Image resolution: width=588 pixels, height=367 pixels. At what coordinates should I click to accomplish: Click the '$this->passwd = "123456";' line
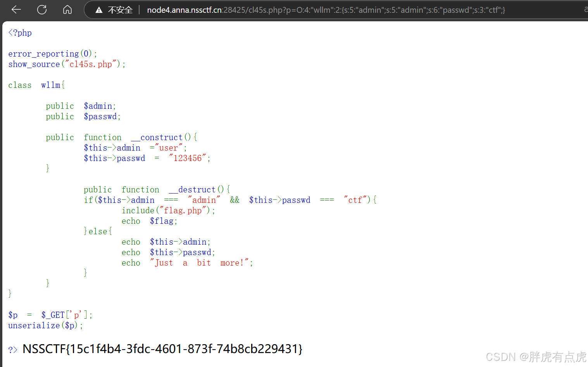coord(147,158)
